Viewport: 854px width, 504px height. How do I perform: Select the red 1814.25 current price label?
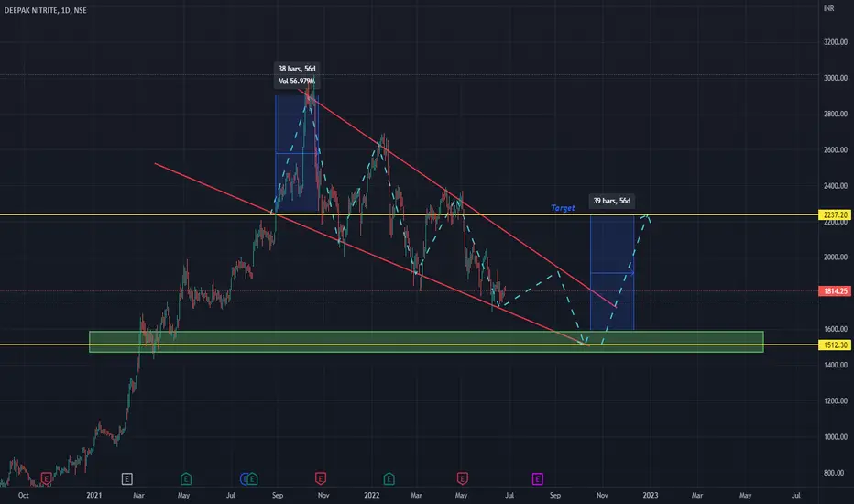coord(835,291)
